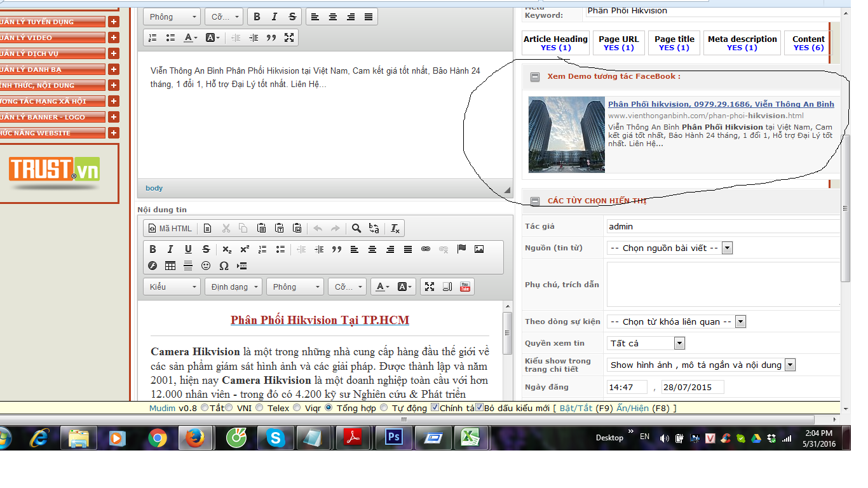Screen dimensions: 868x488
Task: Insert an image in the content editor
Action: [479, 249]
